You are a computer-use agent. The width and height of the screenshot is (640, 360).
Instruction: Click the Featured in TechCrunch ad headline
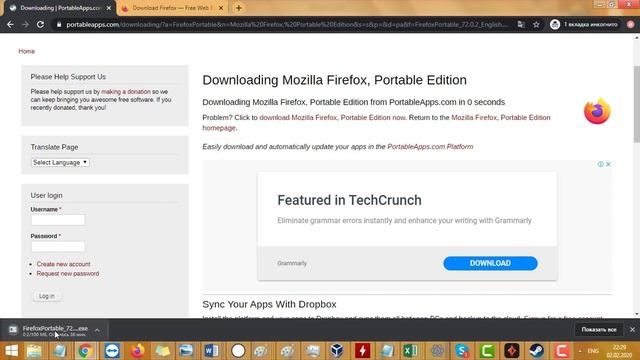coord(349,200)
